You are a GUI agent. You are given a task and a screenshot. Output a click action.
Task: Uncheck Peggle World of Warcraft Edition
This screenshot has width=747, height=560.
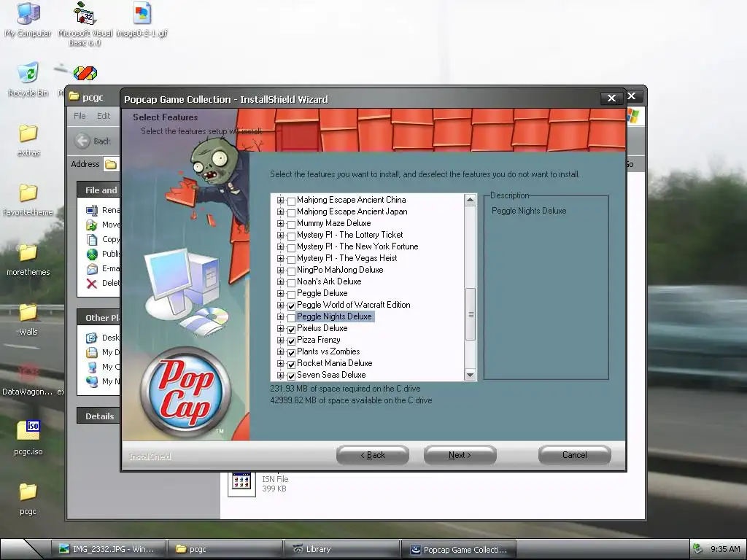[x=292, y=306]
